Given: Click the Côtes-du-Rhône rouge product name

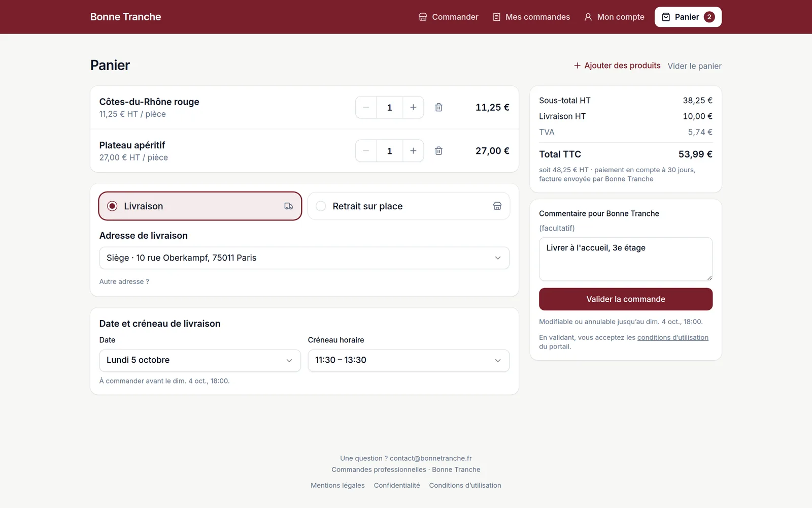Looking at the screenshot, I should [149, 102].
